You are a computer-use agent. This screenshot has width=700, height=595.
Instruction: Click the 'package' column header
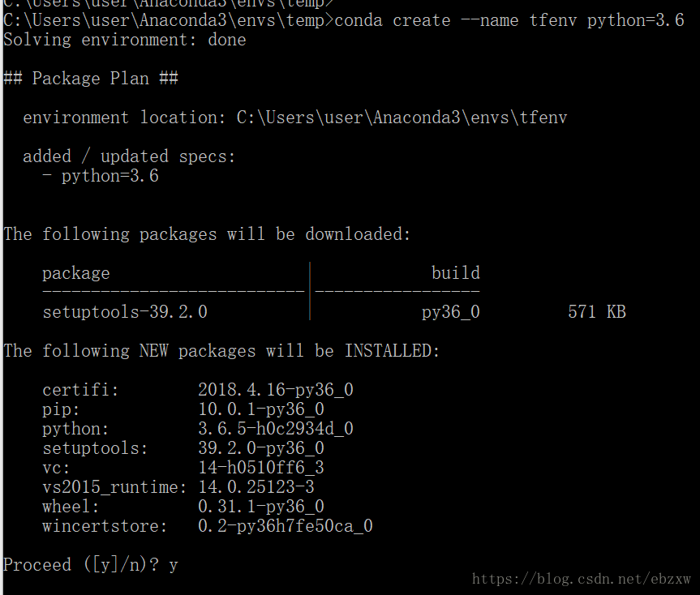(x=76, y=273)
